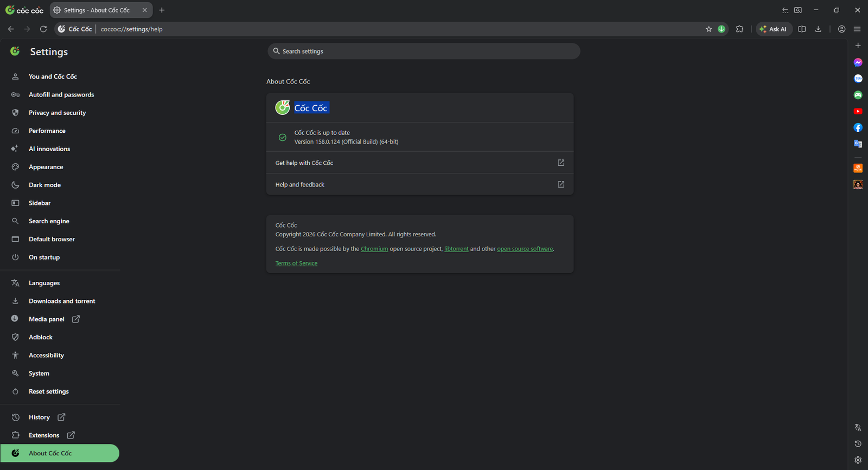Open the Extensions puzzle icon in toolbar
This screenshot has width=868, height=470.
point(739,29)
